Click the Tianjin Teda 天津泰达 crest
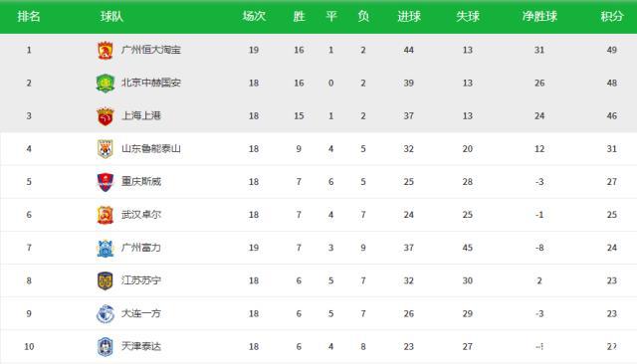 coord(106,346)
